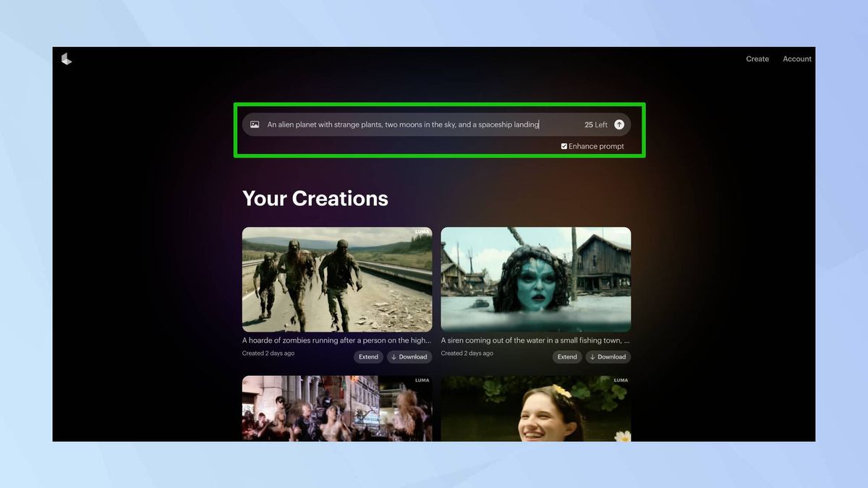Download the siren fishing town video
Screen dimensions: 868x488
607,357
